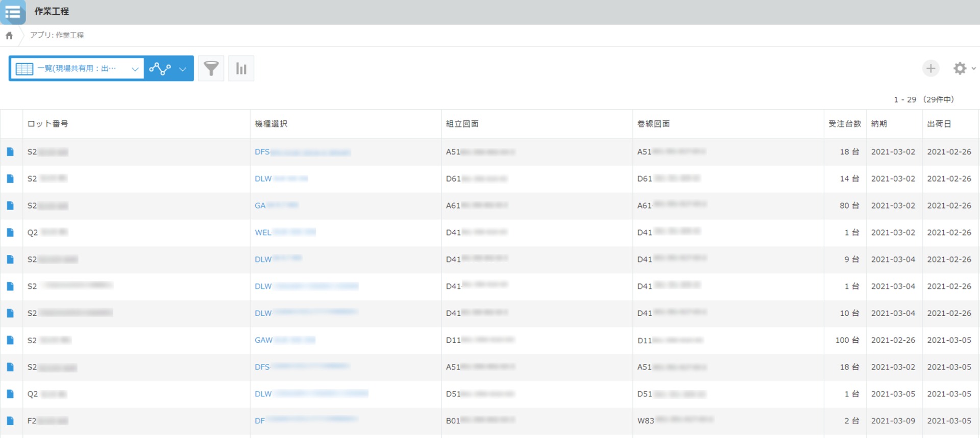Open record details of the 80 台 row
The height and width of the screenshot is (438, 980).
[10, 205]
